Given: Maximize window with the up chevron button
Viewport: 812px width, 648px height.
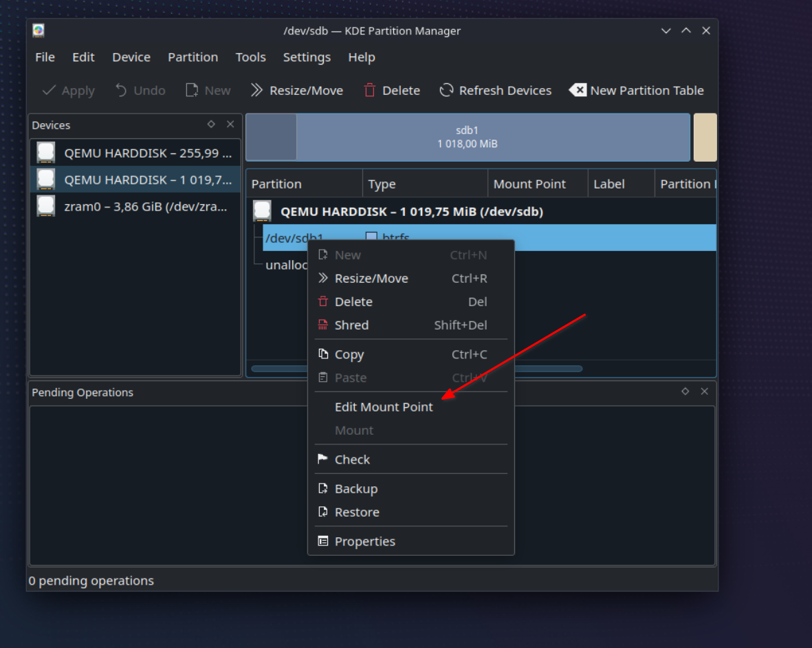Looking at the screenshot, I should coord(686,30).
